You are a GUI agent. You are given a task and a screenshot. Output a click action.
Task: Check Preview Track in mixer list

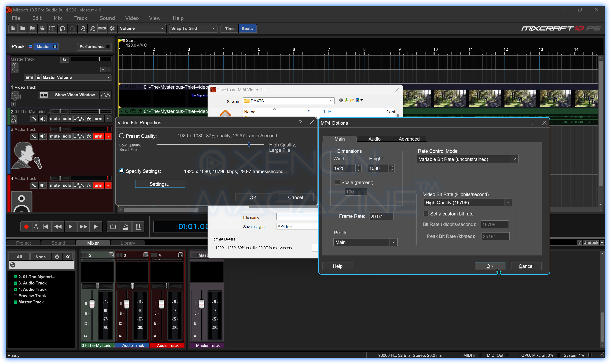click(x=15, y=296)
